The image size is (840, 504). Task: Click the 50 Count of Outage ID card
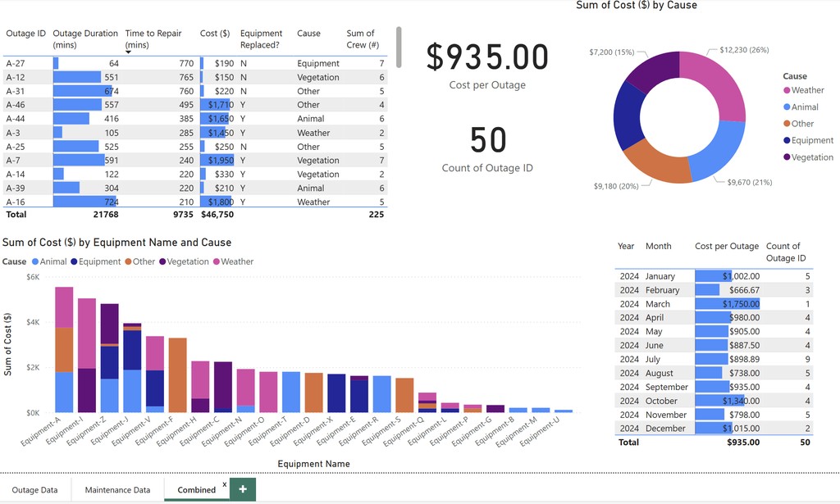coord(487,149)
